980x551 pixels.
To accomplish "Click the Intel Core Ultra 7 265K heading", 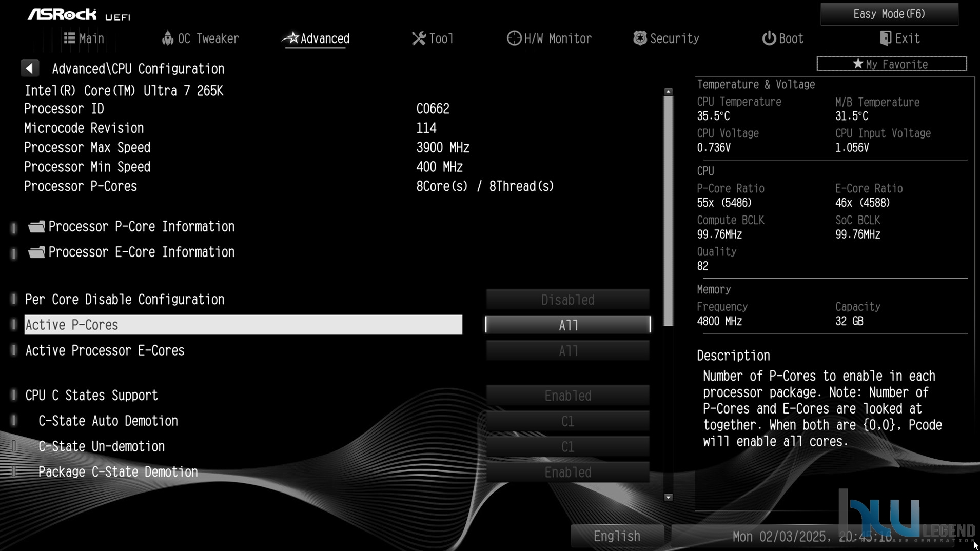I will pyautogui.click(x=124, y=91).
